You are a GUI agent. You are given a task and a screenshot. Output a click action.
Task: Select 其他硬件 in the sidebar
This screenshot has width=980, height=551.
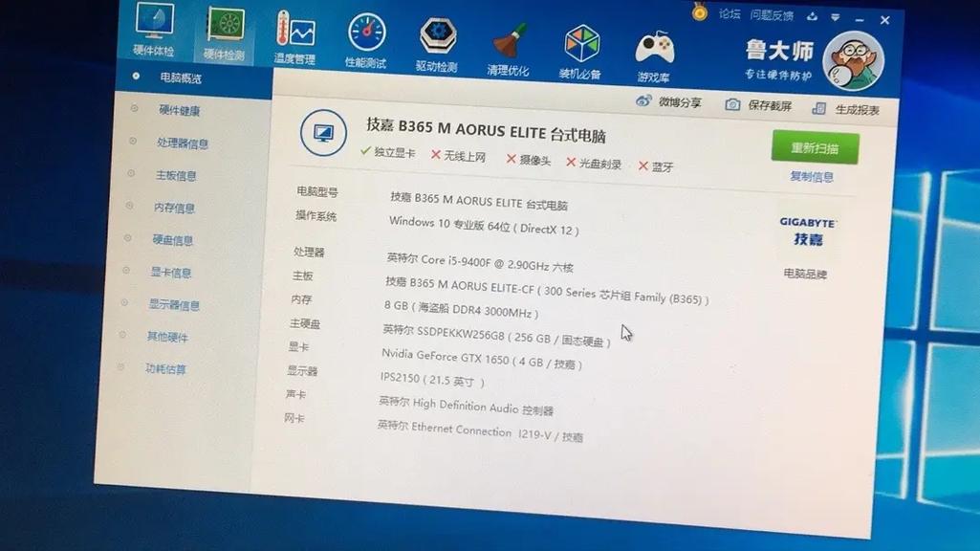click(167, 337)
